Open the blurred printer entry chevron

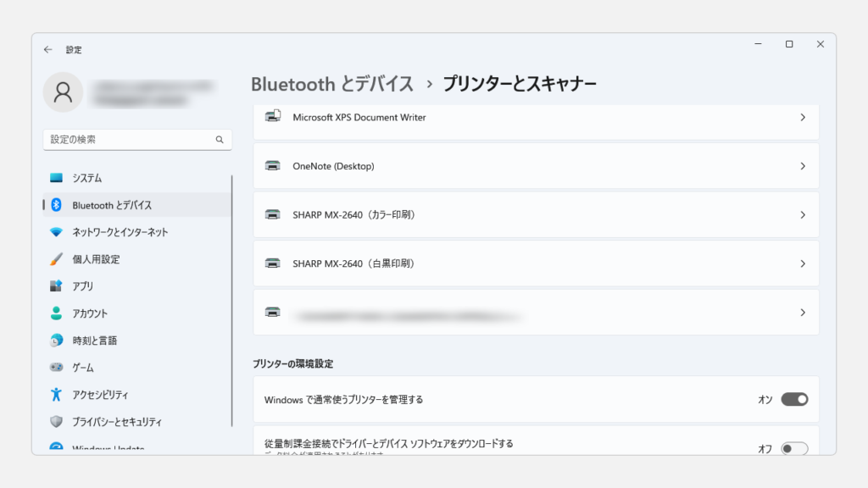pyautogui.click(x=802, y=313)
